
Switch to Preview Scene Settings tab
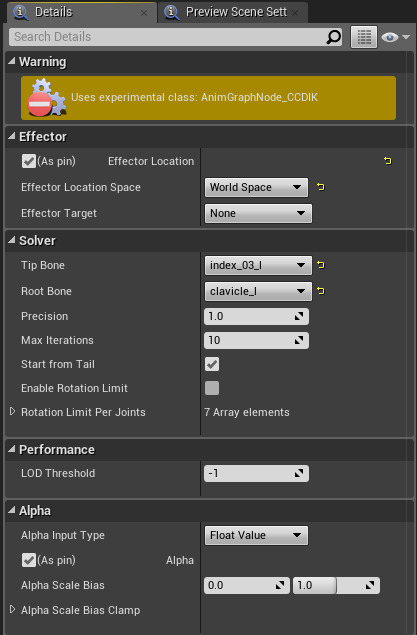click(233, 13)
